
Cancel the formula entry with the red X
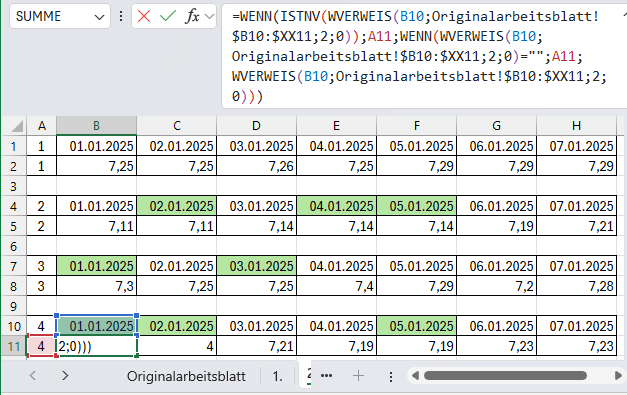click(144, 16)
